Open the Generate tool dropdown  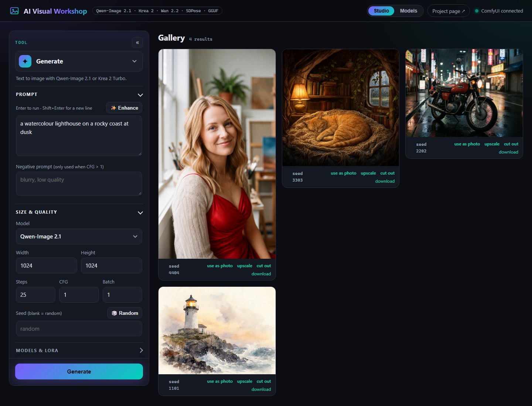pos(79,61)
